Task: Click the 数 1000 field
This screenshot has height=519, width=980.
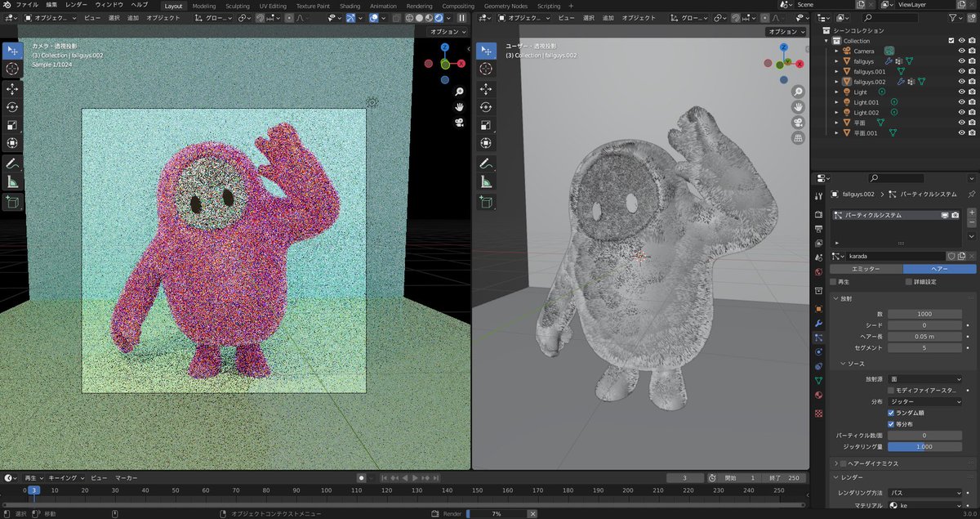Action: click(x=925, y=314)
